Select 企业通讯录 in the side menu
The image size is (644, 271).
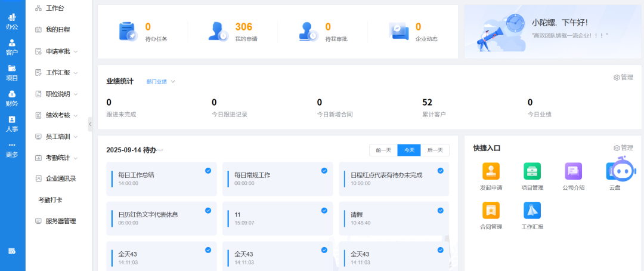(x=61, y=178)
